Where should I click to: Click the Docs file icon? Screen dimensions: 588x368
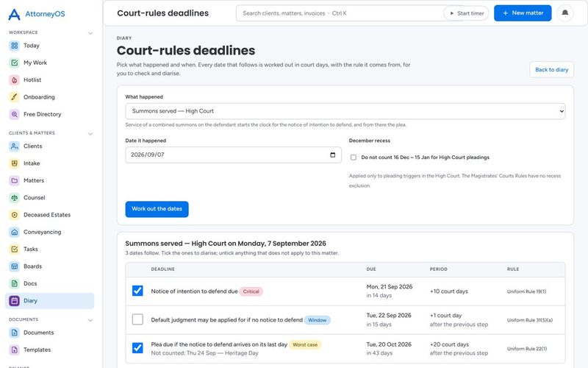pos(14,283)
